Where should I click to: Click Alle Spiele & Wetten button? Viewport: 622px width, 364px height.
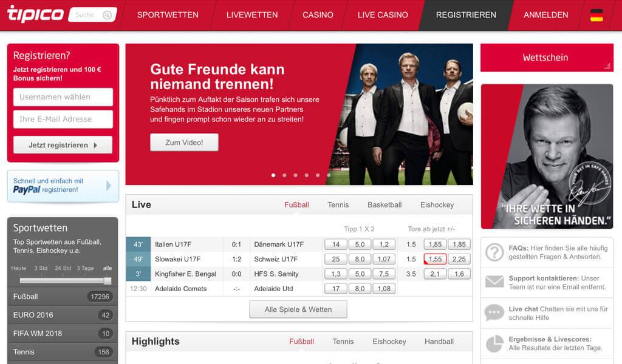pos(298,309)
